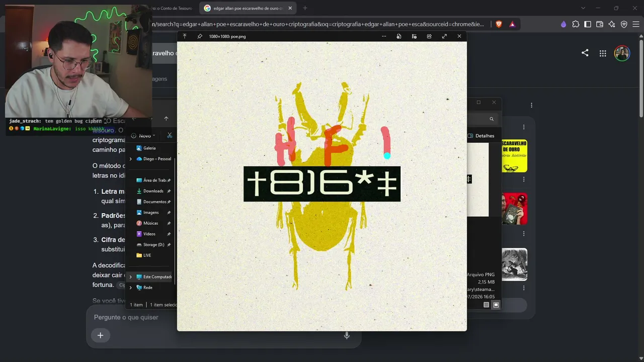Click the scissors cut icon in File Explorer

[x=170, y=135]
